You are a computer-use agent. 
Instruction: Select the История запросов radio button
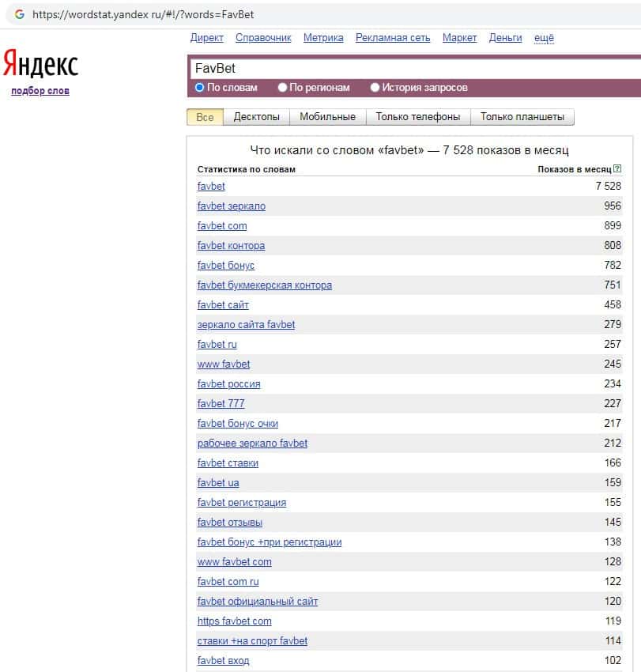tap(375, 88)
